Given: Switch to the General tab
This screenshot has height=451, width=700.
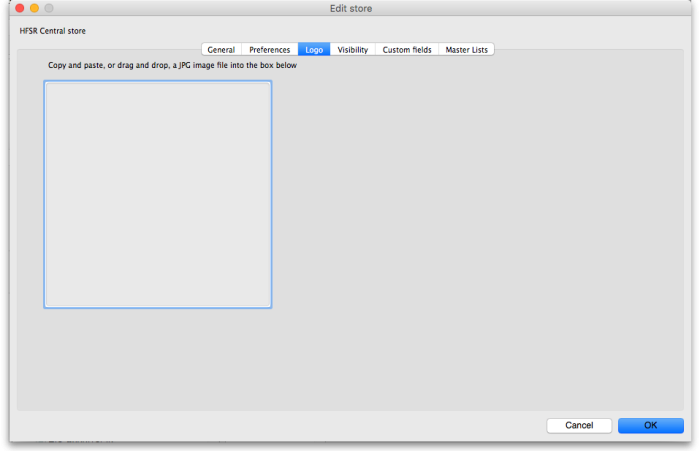Looking at the screenshot, I should (221, 49).
